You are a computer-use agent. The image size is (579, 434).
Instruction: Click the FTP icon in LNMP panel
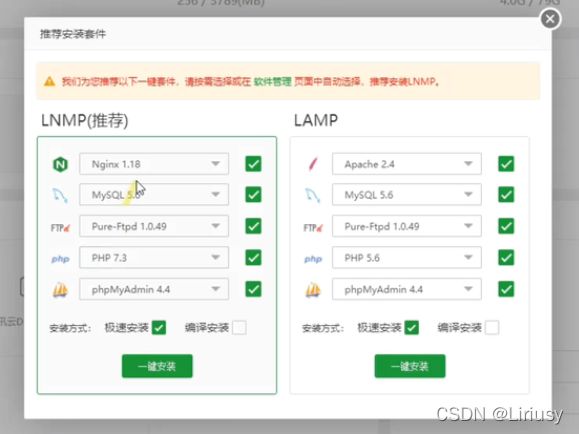pos(60,228)
